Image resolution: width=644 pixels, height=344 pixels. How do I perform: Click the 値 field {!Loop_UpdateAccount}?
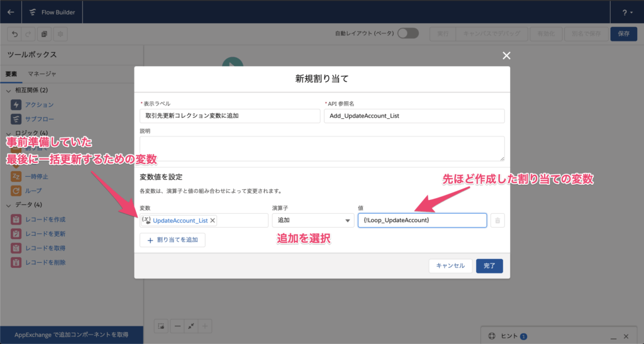tap(422, 221)
